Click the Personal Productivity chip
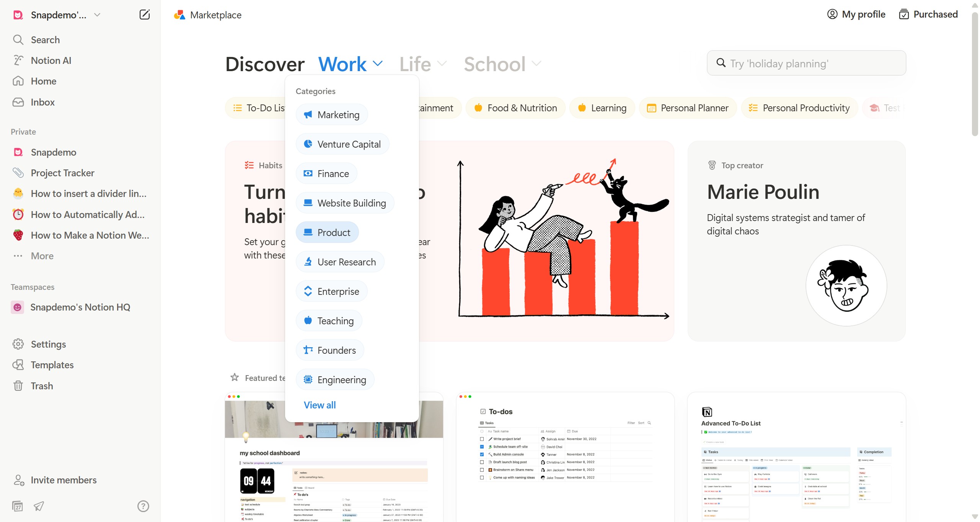Screen dimensions: 980x522 pos(799,108)
